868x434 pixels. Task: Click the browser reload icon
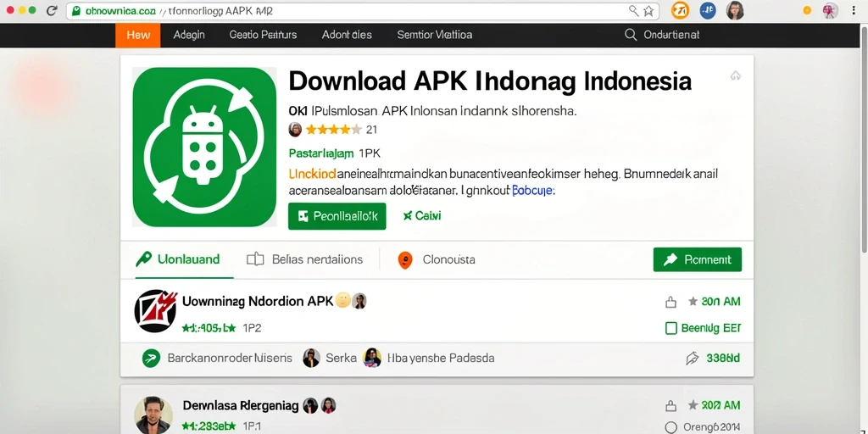[x=52, y=10]
